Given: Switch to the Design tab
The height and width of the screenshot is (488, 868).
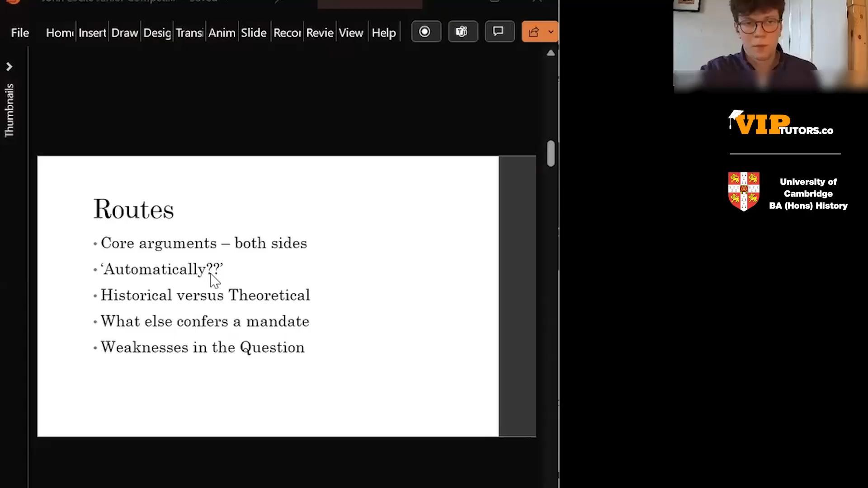Looking at the screenshot, I should pos(157,33).
